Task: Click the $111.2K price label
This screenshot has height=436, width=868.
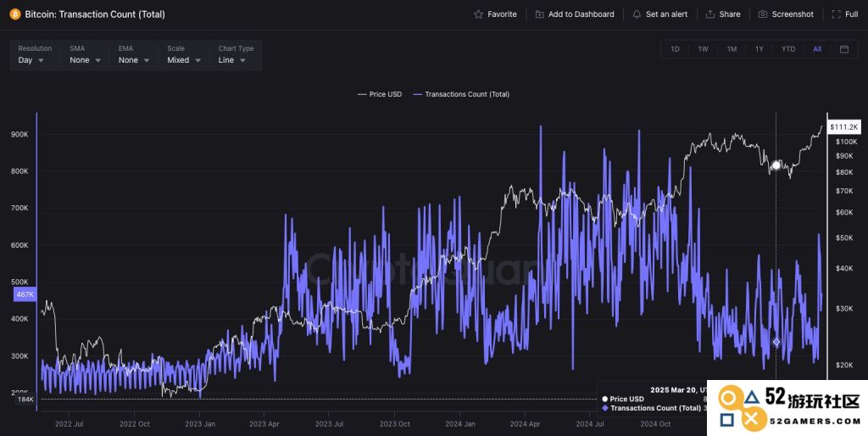Action: pos(843,127)
